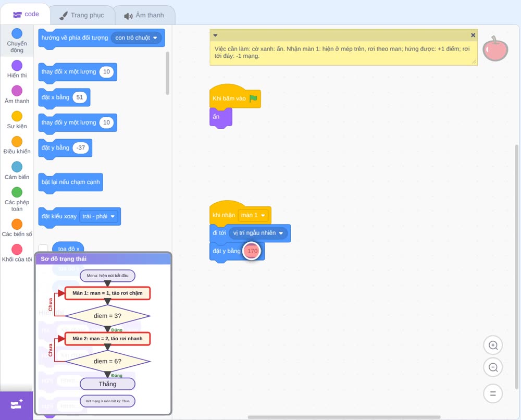The width and height of the screenshot is (521, 420).
Task: Click the -37 value in palette block
Action: coord(81,148)
